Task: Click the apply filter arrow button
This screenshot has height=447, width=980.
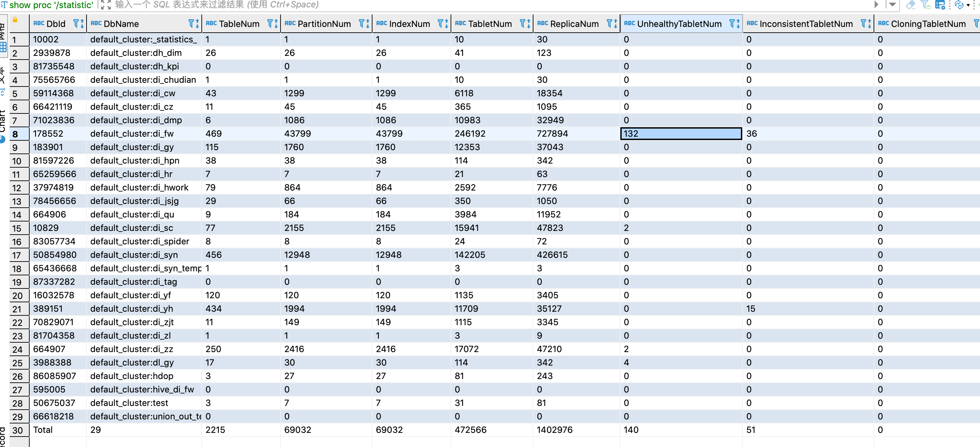Action: (876, 5)
